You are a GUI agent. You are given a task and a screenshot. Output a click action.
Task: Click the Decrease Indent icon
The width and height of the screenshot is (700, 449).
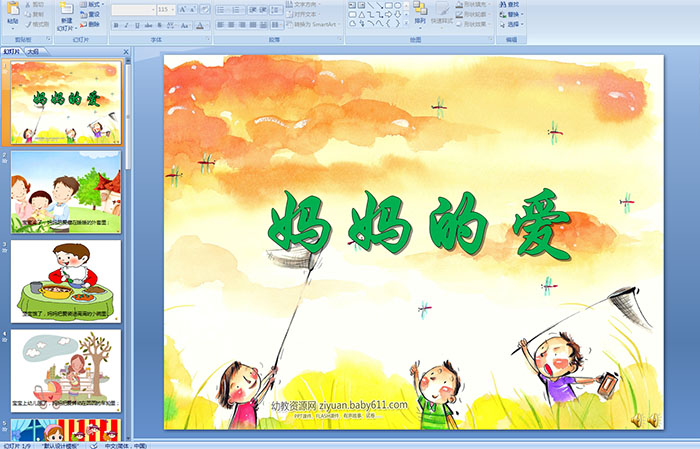point(253,9)
